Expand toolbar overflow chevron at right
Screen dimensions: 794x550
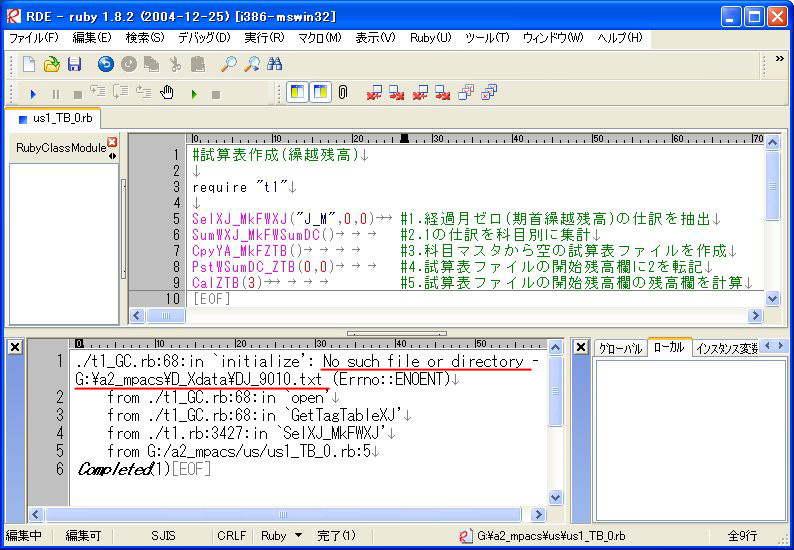pyautogui.click(x=780, y=59)
